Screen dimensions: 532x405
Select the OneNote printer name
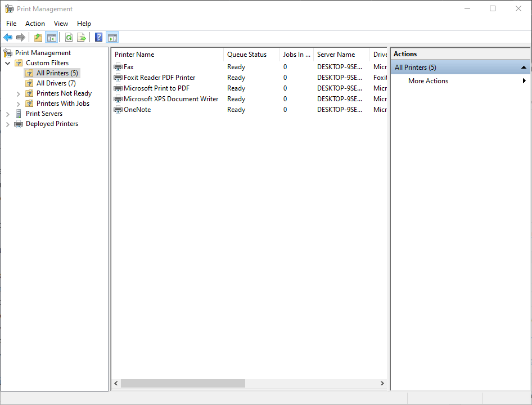(x=137, y=110)
